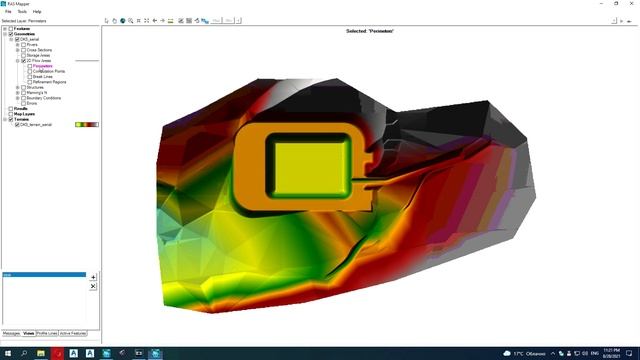The image size is (640, 360).
Task: Delete saved view with X button
Action: pos(93,287)
